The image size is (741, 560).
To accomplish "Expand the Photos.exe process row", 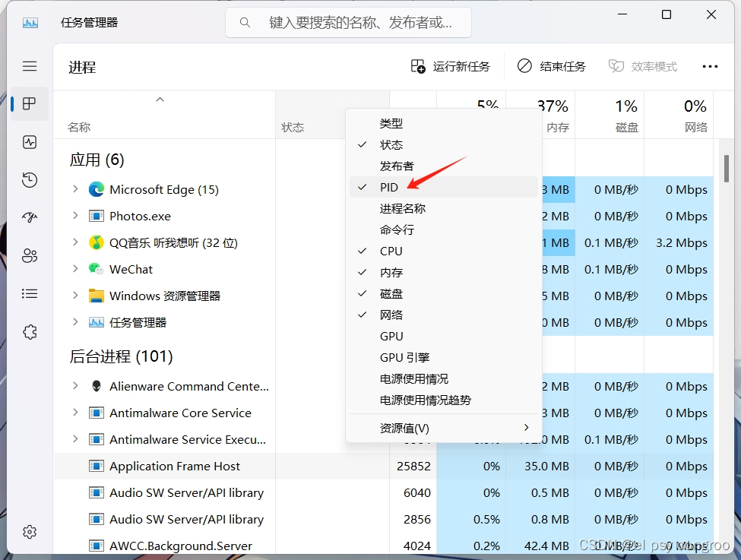I will pyautogui.click(x=75, y=216).
